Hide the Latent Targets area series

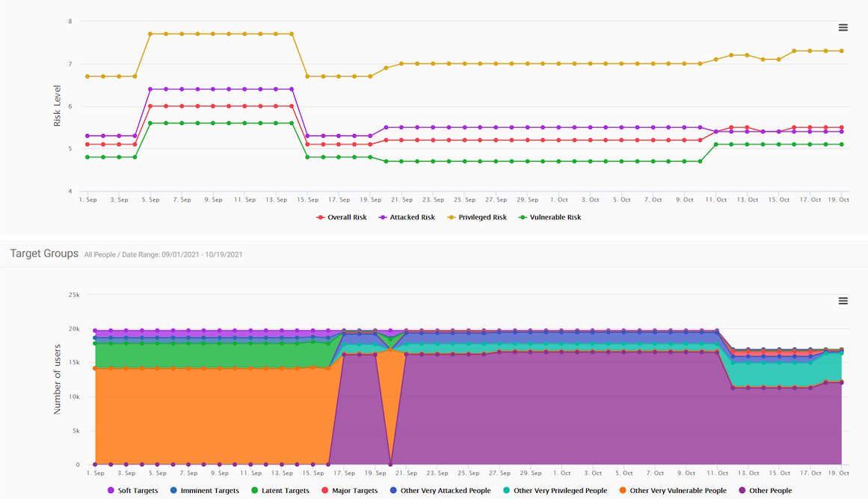tap(280, 491)
